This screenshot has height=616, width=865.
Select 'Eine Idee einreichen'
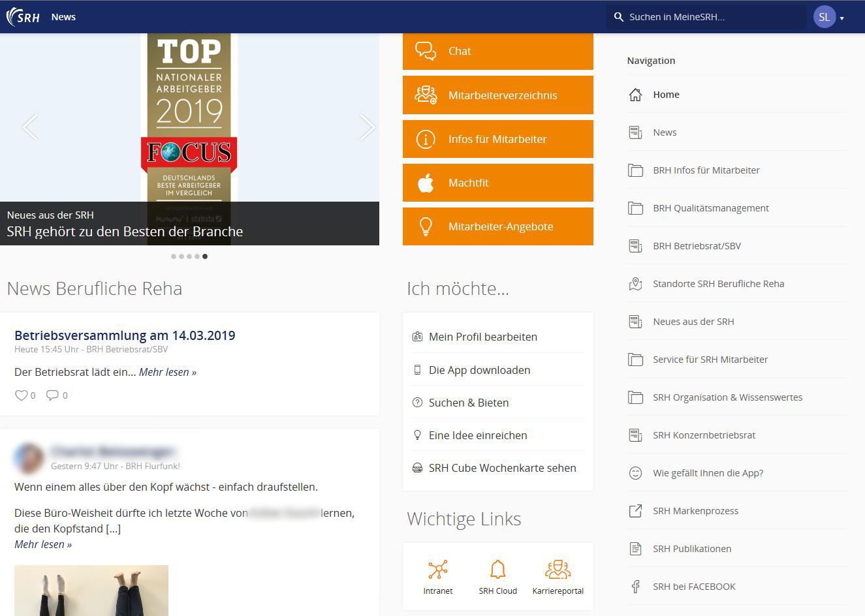498,435
